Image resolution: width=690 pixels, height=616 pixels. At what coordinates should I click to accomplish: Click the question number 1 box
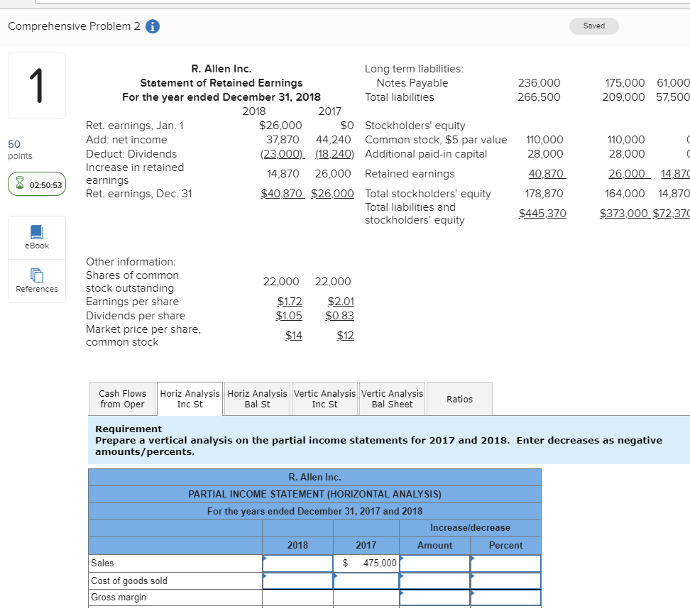(x=36, y=85)
